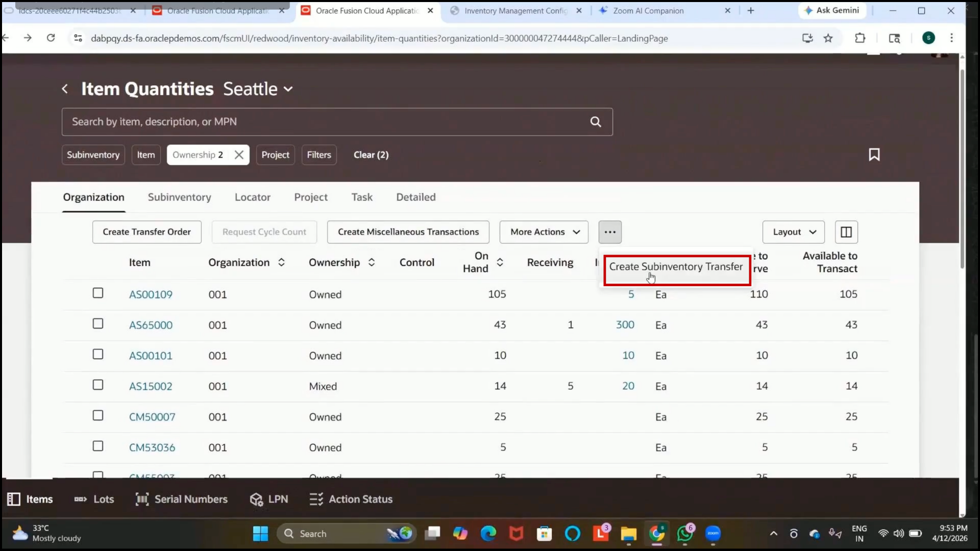This screenshot has height=551, width=980.
Task: Open the three-dots overflow actions button
Action: 610,232
